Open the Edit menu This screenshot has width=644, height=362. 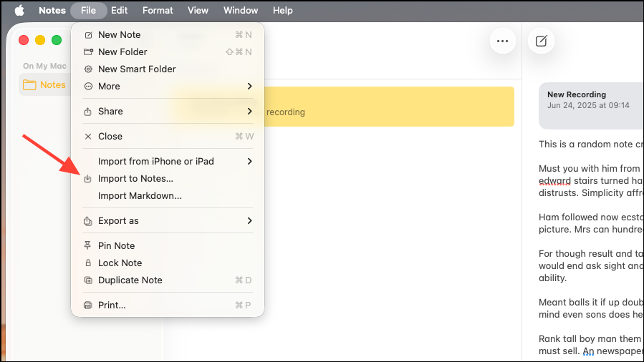[x=119, y=10]
